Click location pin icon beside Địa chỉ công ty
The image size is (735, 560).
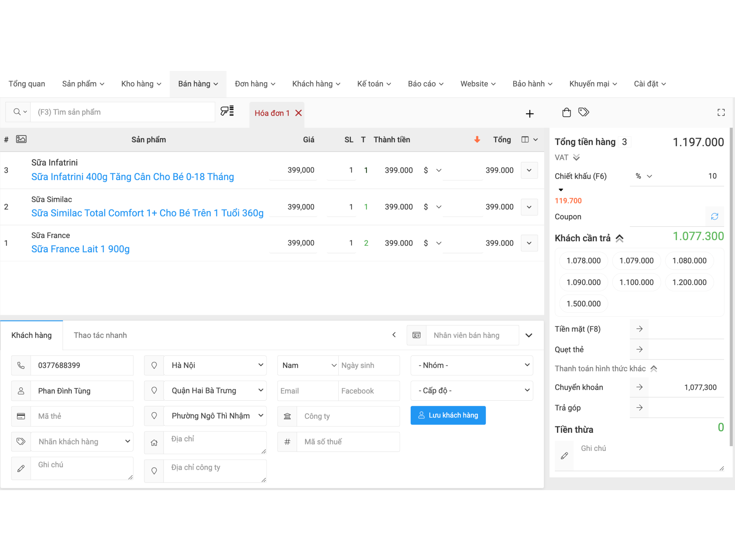(154, 471)
